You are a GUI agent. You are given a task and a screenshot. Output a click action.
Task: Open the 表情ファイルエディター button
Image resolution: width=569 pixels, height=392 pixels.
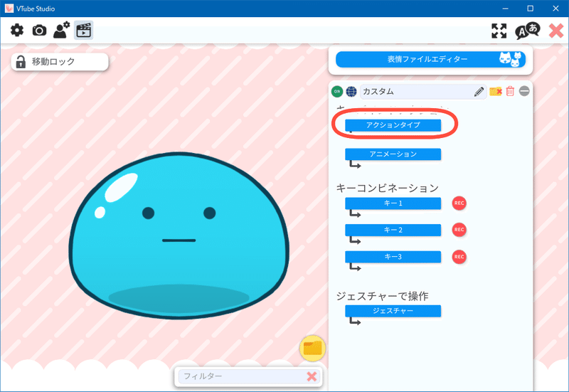click(x=430, y=60)
